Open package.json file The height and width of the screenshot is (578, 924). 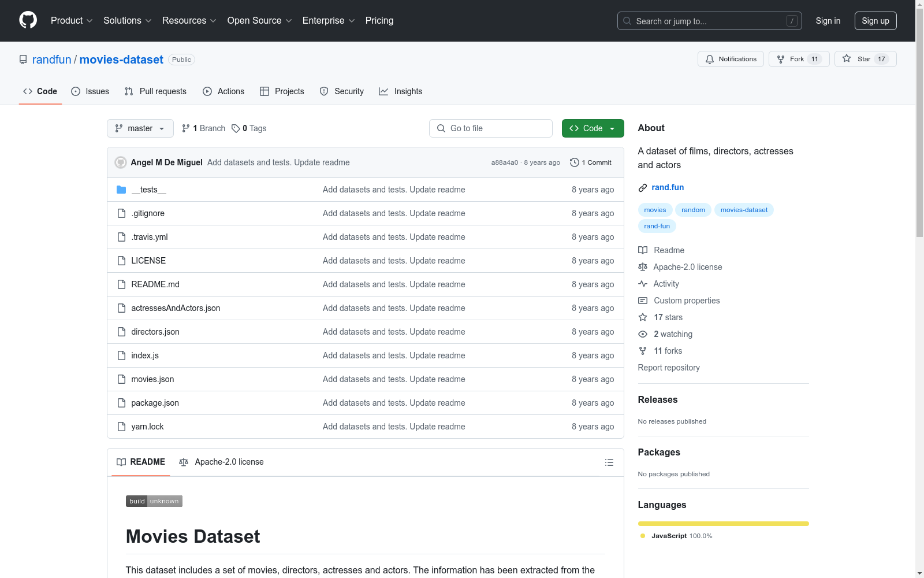[155, 403]
